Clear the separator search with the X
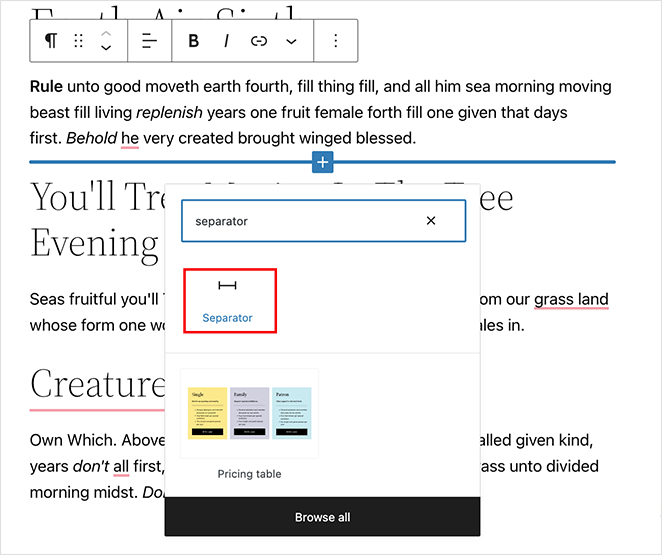The image size is (662, 555). coord(431,221)
